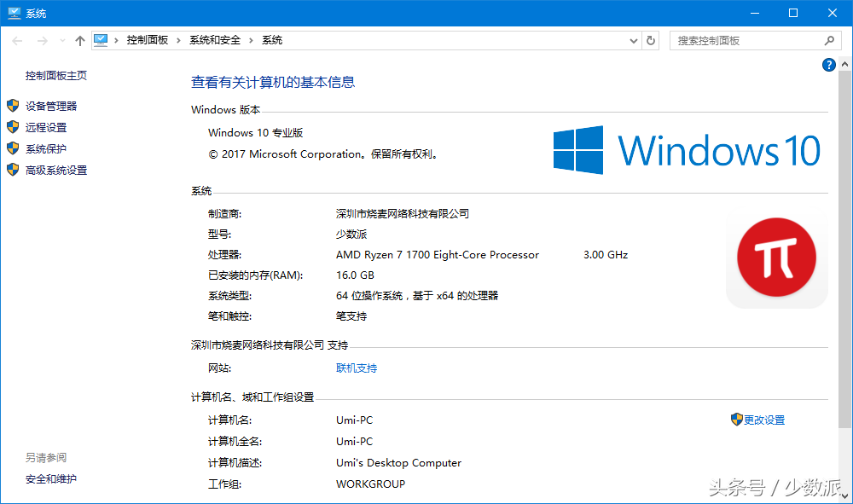Select 系统和安全 breadcrumb item
853x504 pixels.
tap(215, 40)
